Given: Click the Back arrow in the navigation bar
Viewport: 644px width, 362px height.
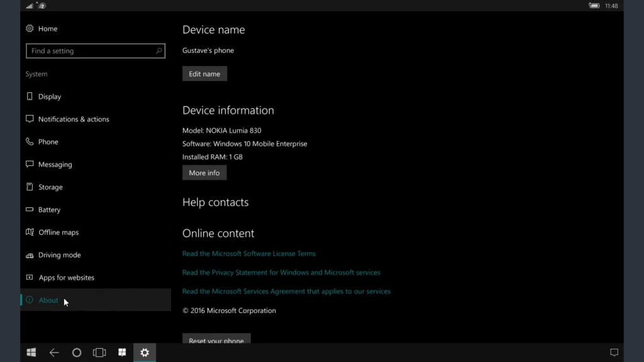Looking at the screenshot, I should [54, 353].
